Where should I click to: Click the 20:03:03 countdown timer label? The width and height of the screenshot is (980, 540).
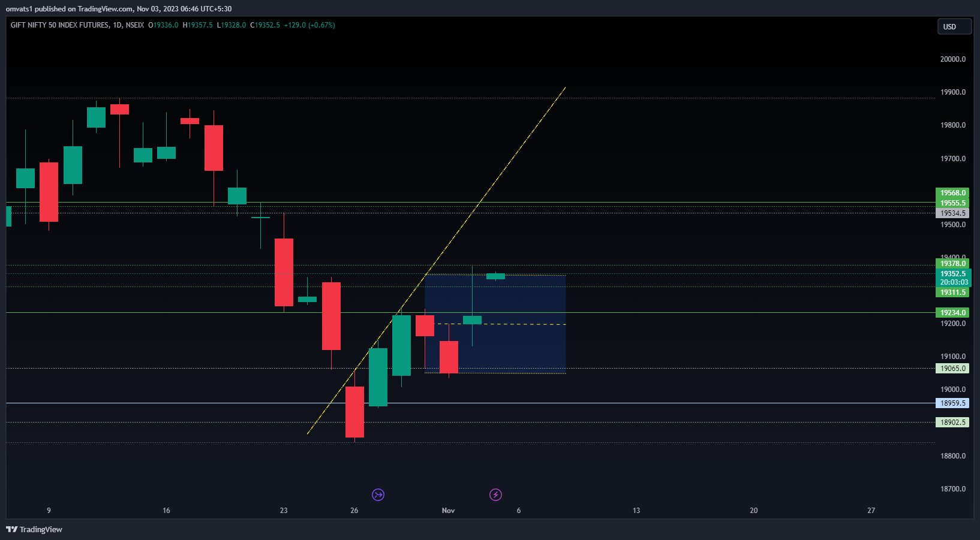pos(954,282)
